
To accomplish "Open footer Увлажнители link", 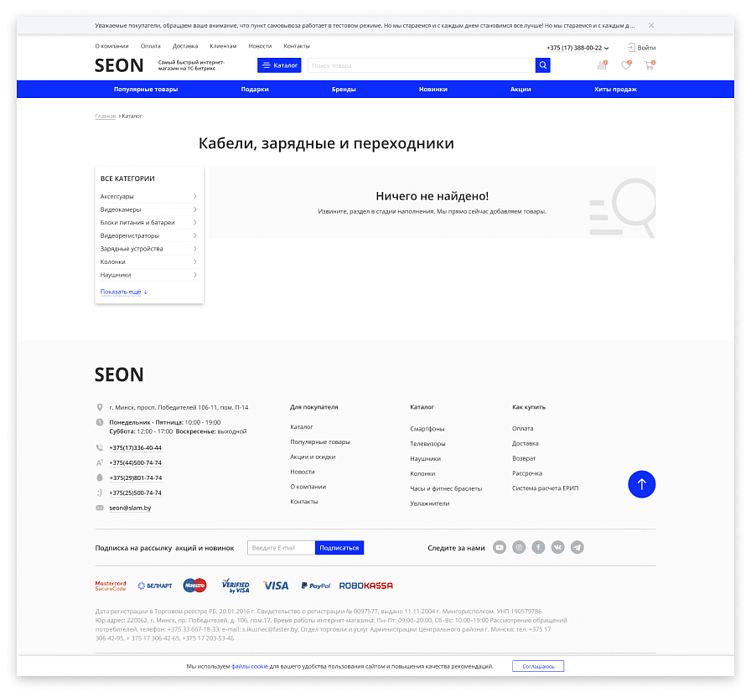I will pyautogui.click(x=430, y=503).
